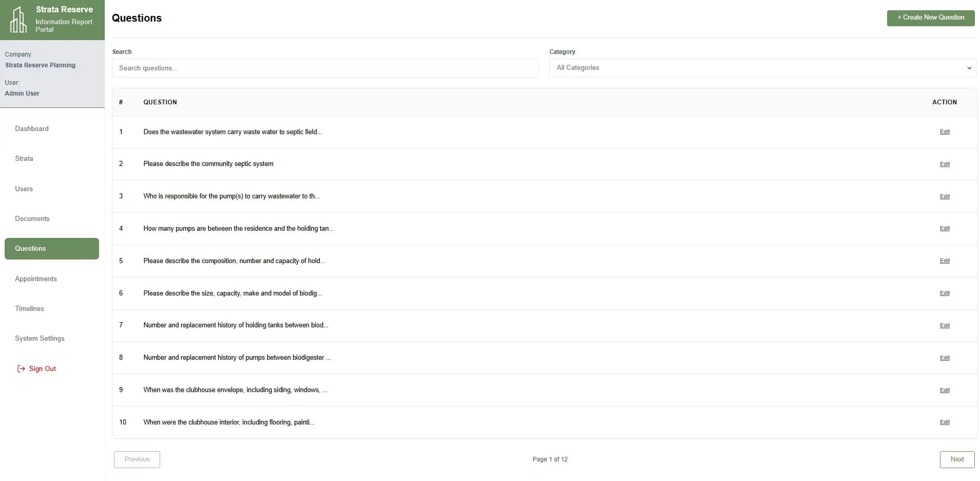The height and width of the screenshot is (481, 980).
Task: Edit question 5 about holding tank composition
Action: pos(944,261)
